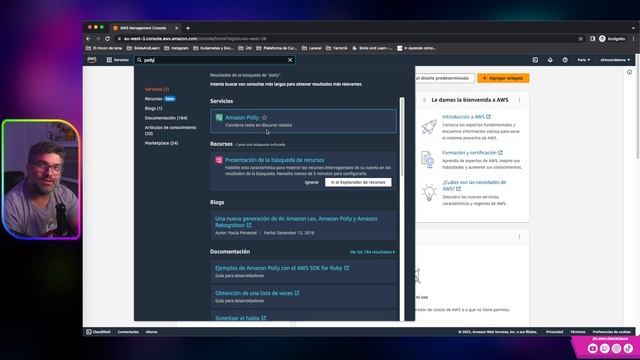Select the AWS Management Console tab
Screen dimensions: 640x360
click(x=145, y=28)
